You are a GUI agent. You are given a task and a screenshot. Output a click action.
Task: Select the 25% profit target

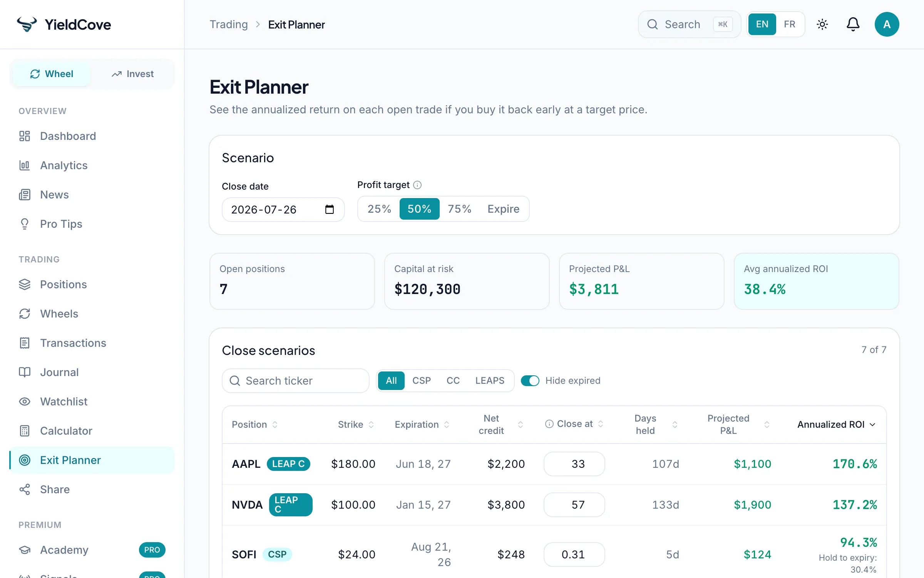379,209
